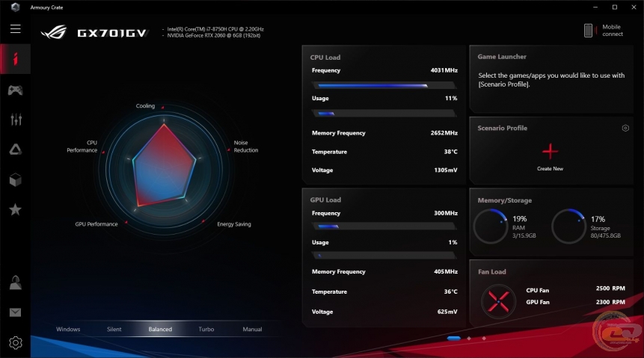Select the Manual performance mode

click(252, 330)
